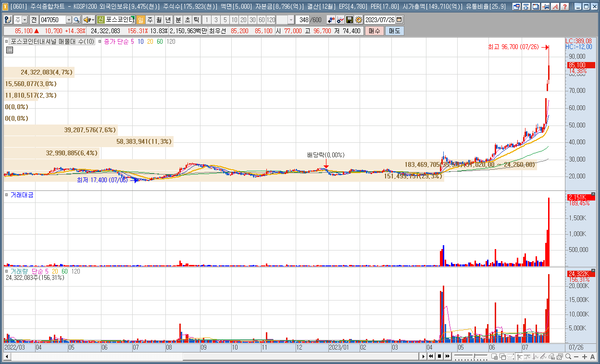Click the 거래량 단순 volume indicator label
This screenshot has width=600, height=364.
pos(29,271)
